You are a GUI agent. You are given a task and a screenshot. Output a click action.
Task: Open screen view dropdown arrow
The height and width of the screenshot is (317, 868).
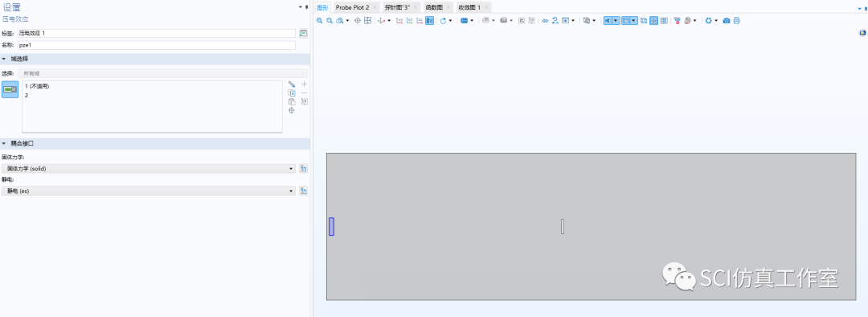click(573, 20)
